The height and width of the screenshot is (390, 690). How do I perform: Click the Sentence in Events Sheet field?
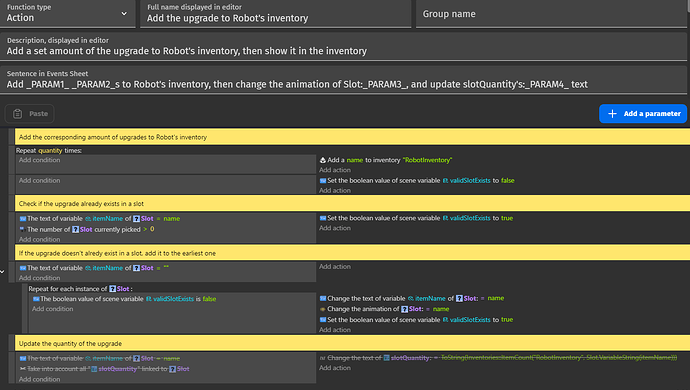coord(344,80)
